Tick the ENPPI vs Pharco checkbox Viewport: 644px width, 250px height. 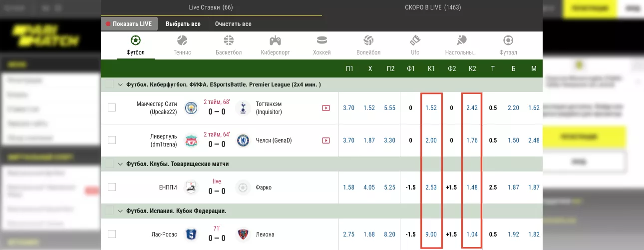point(112,187)
